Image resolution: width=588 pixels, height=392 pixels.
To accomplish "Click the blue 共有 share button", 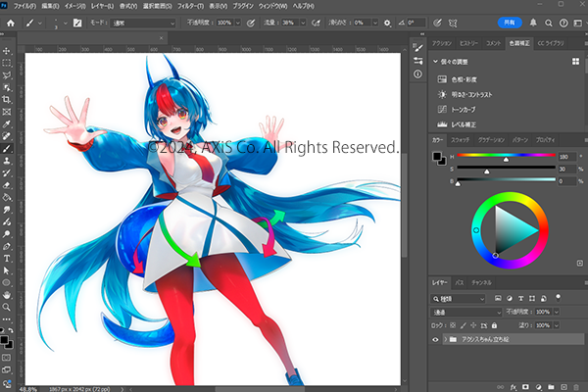I will click(510, 23).
